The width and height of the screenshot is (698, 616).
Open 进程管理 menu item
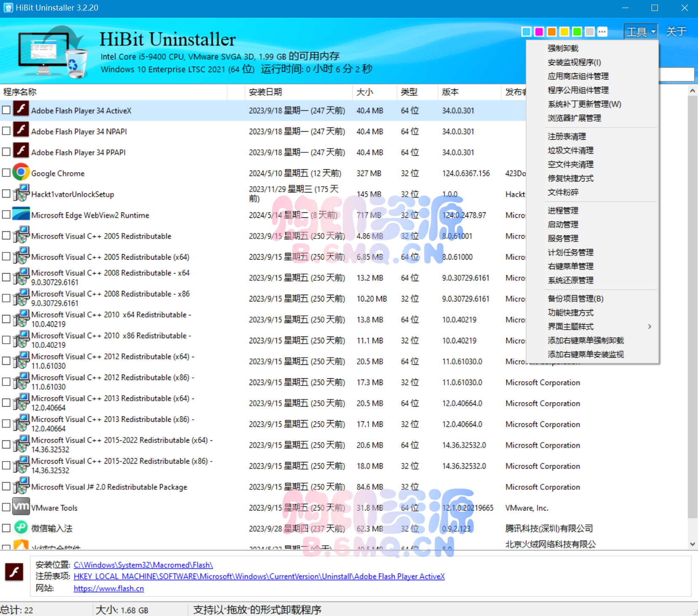click(592, 211)
